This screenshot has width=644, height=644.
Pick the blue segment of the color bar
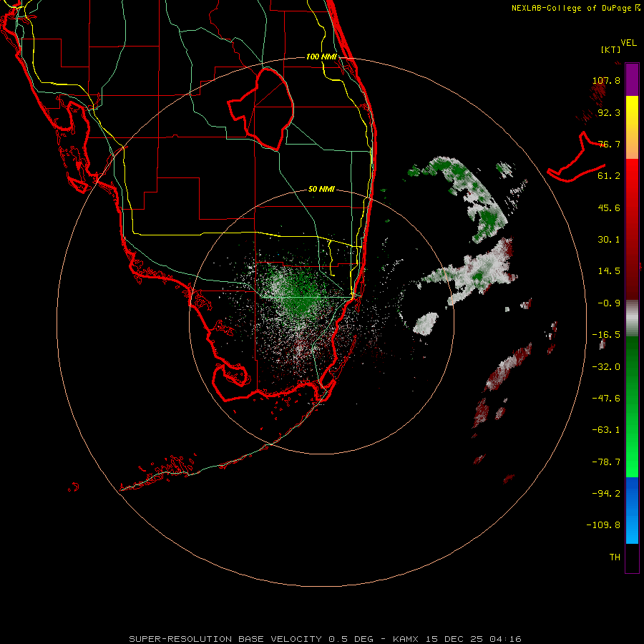[x=632, y=510]
